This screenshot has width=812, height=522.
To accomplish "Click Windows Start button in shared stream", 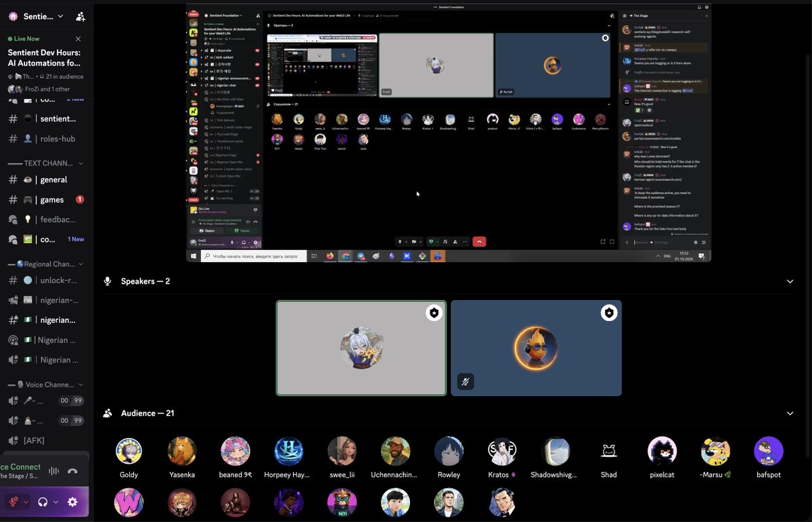I will pyautogui.click(x=194, y=257).
